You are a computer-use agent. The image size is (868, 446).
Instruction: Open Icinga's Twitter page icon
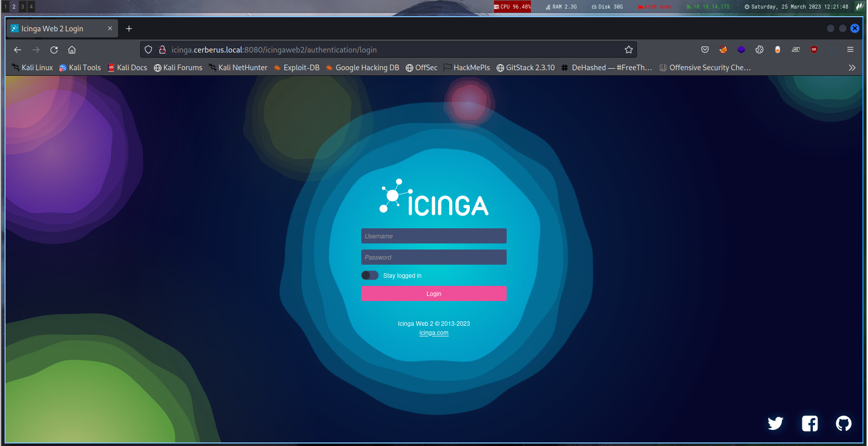(775, 423)
